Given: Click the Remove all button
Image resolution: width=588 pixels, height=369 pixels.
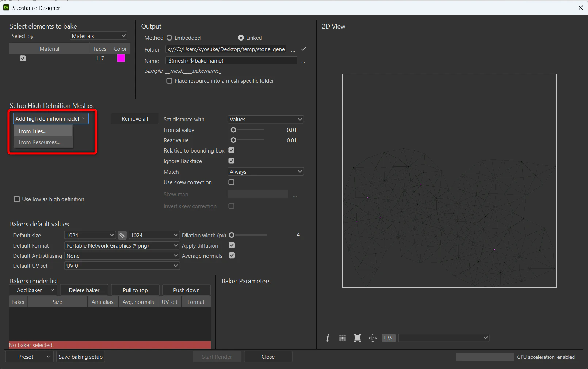Looking at the screenshot, I should tap(135, 119).
